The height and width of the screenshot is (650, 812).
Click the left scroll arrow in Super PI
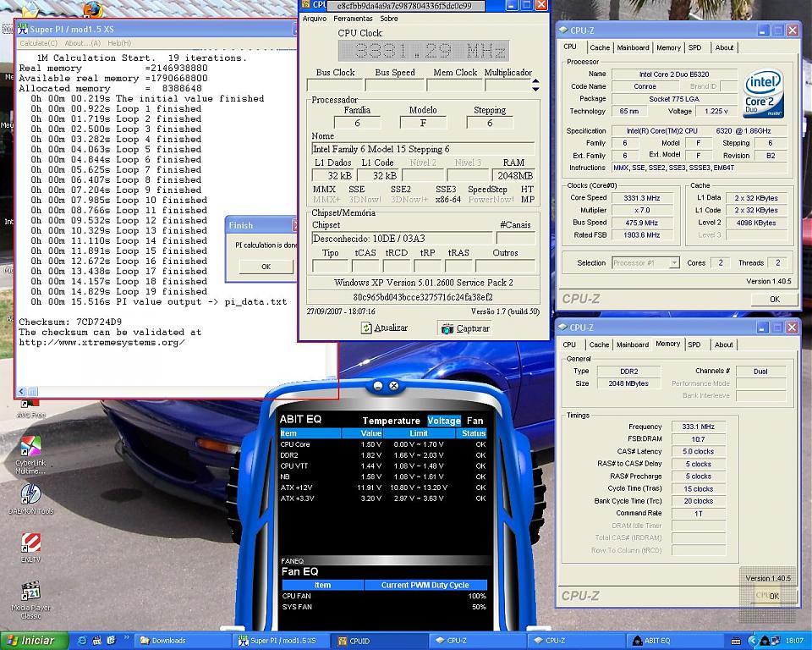point(21,391)
